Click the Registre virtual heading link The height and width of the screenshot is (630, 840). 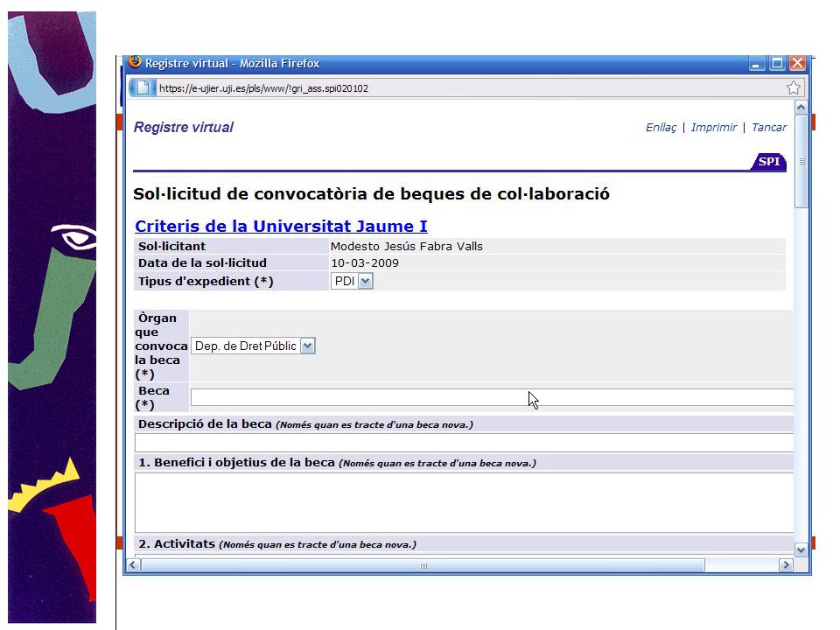pos(183,128)
